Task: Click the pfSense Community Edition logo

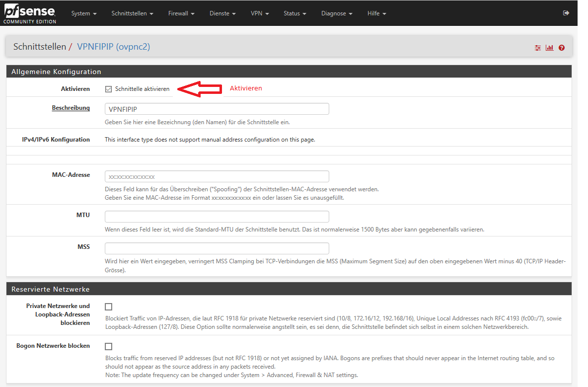Action: pyautogui.click(x=30, y=14)
